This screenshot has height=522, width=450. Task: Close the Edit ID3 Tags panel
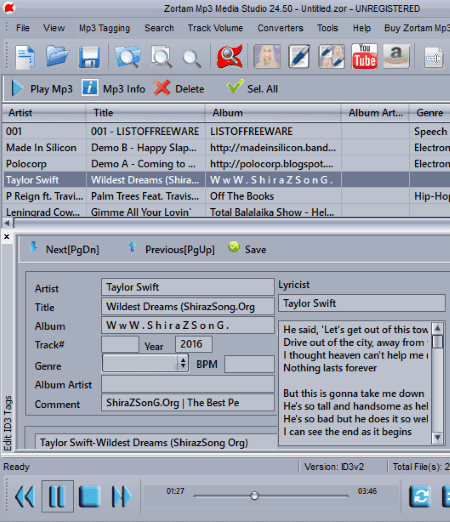[7, 237]
